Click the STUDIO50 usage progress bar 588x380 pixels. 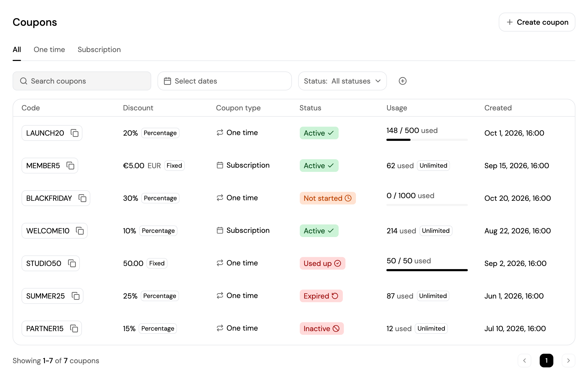tap(427, 270)
